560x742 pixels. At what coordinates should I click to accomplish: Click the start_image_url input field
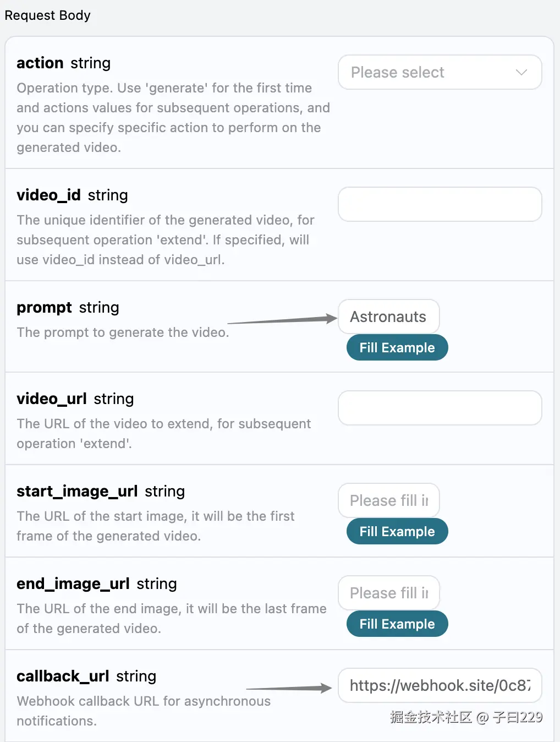click(x=388, y=500)
